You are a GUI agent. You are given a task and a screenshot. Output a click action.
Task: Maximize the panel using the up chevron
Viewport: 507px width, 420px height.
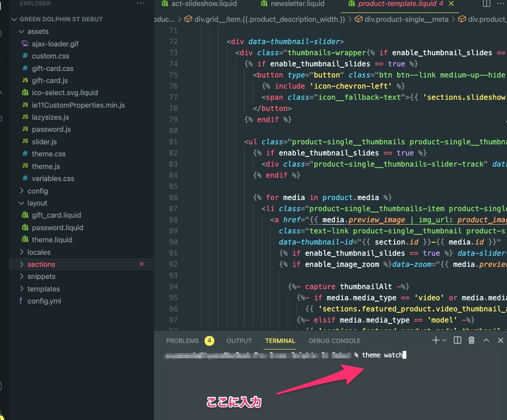point(486,340)
